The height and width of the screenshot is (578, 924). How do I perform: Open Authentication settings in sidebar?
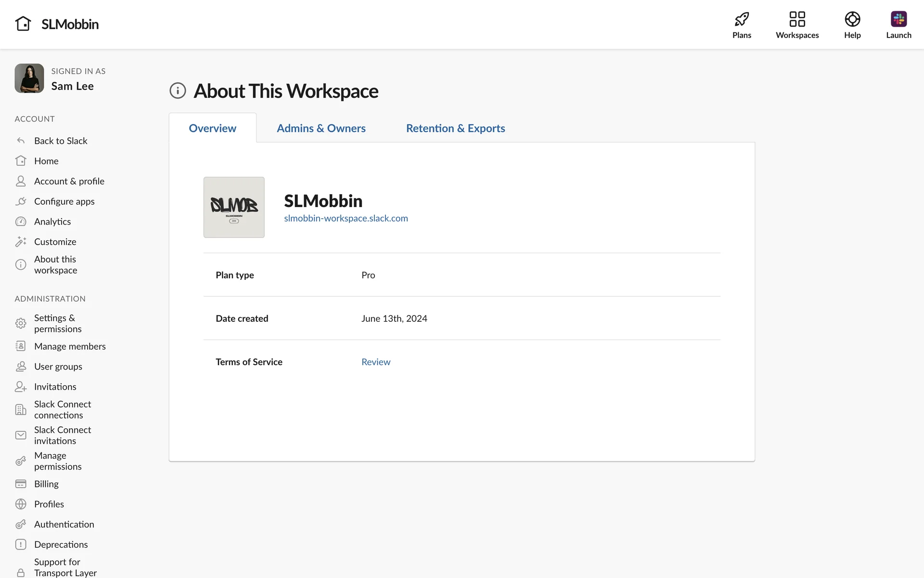coord(64,524)
